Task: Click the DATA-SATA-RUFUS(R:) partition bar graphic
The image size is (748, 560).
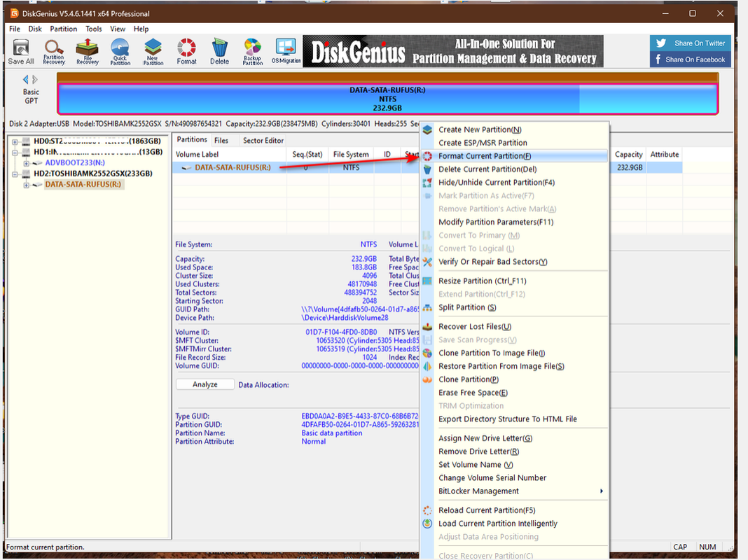Action: (x=387, y=99)
